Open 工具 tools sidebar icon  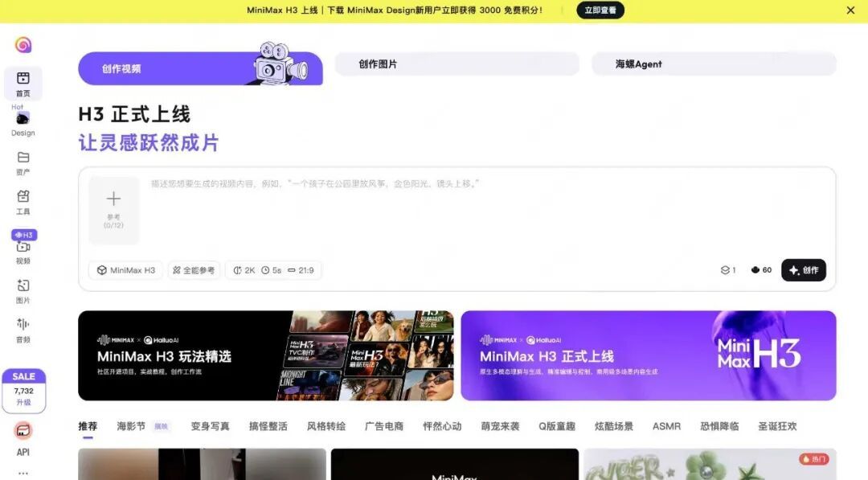click(x=23, y=203)
